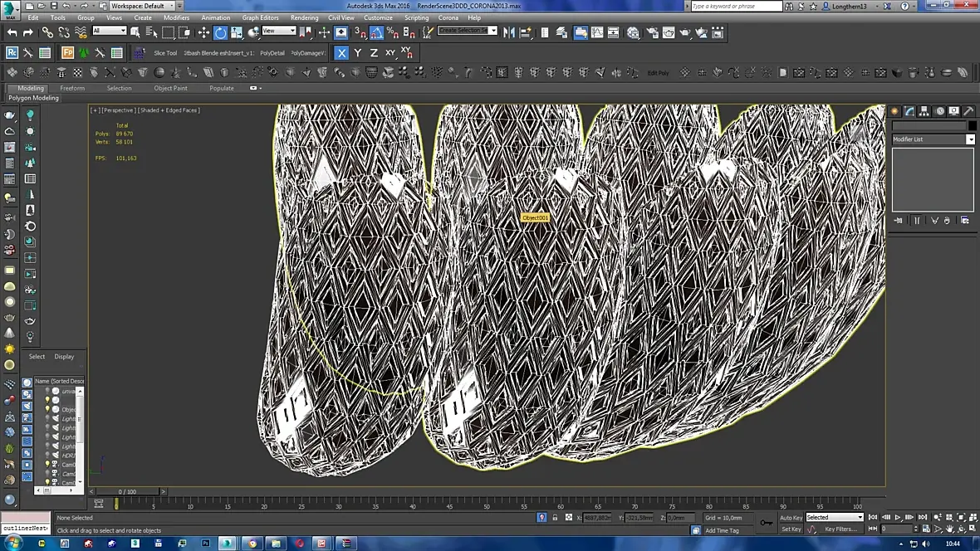The height and width of the screenshot is (551, 980).
Task: Click the Undo arrow icon
Action: (12, 32)
